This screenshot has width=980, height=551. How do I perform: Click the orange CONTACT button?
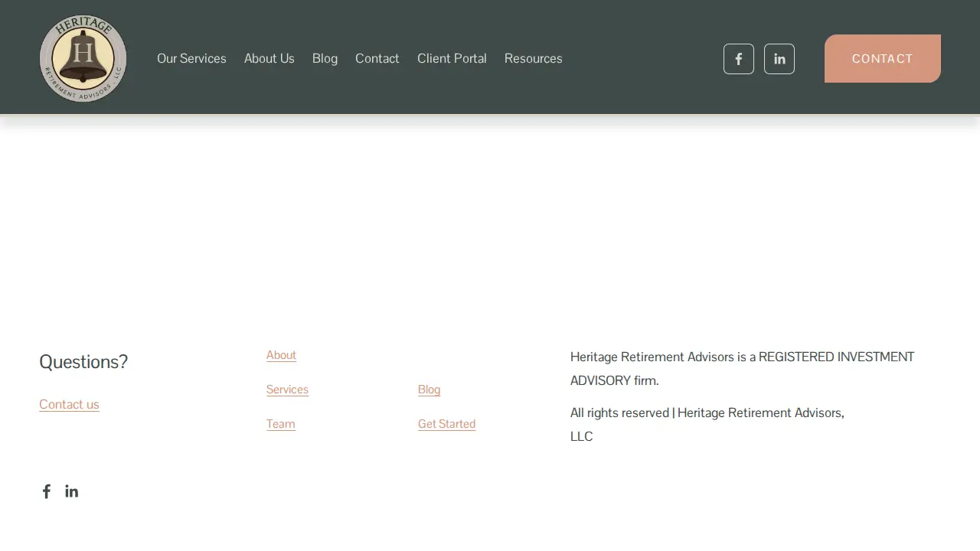883,58
